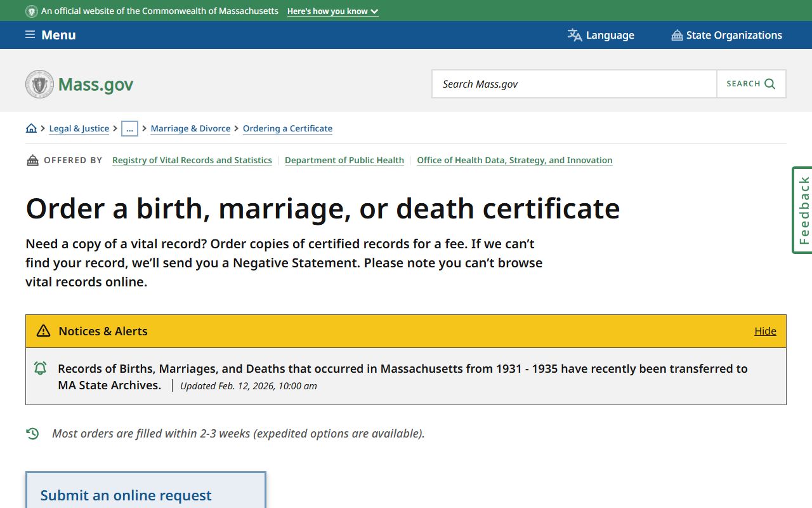Click the "Notices & Alerts" heading text
Viewport: 812px width, 508px height.
pos(103,331)
